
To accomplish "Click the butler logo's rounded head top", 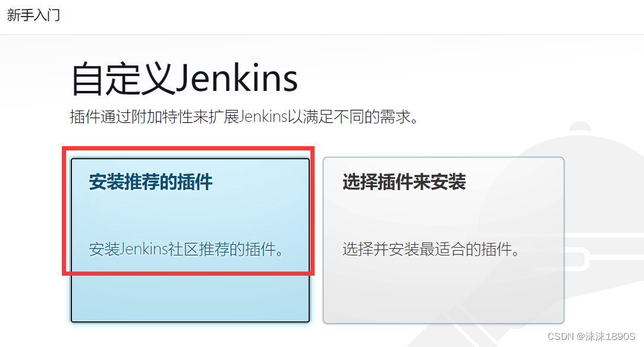I will pyautogui.click(x=580, y=127).
